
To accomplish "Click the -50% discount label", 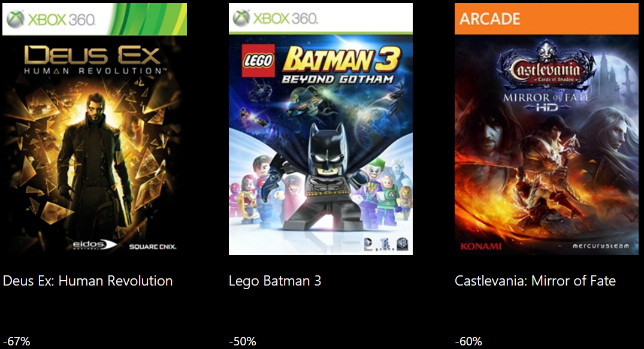I will pos(242,341).
